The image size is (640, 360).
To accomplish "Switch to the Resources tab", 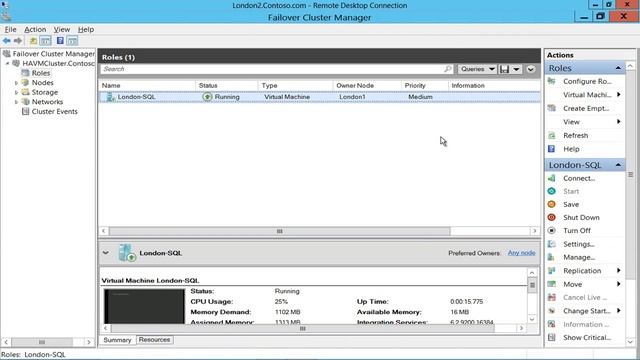I will point(154,340).
